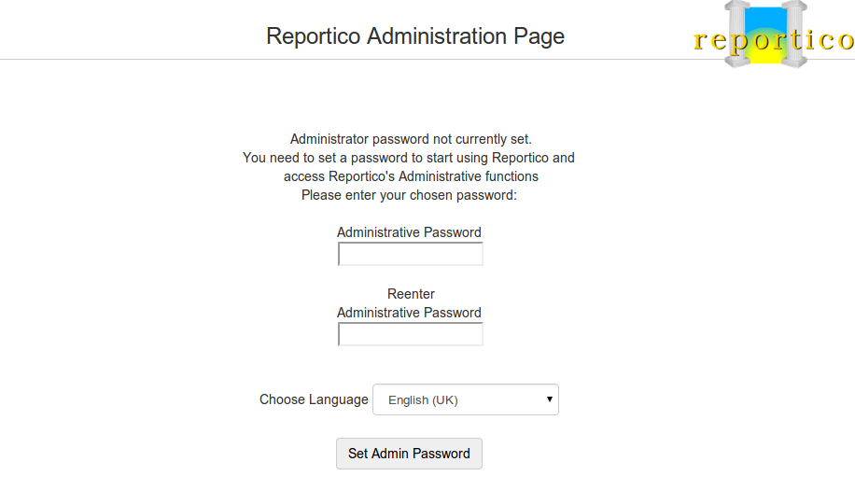This screenshot has width=855, height=504.
Task: Click the Reenter label text
Action: point(411,294)
